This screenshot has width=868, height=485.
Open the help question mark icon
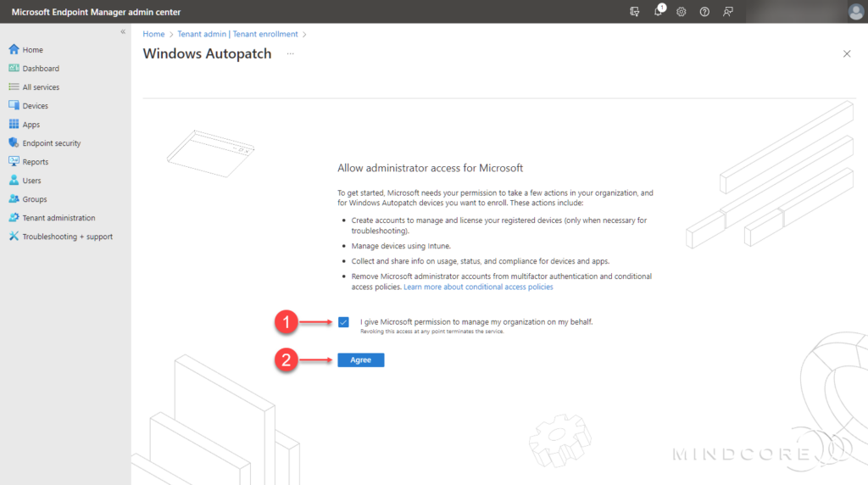pos(704,12)
